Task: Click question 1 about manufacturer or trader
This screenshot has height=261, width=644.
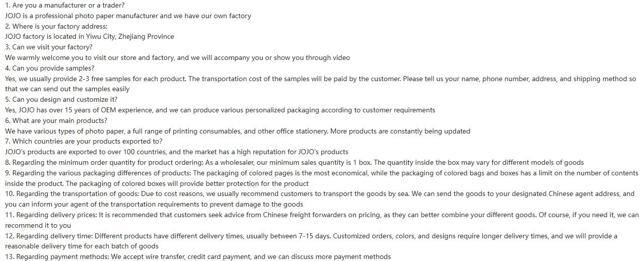Action: point(65,5)
